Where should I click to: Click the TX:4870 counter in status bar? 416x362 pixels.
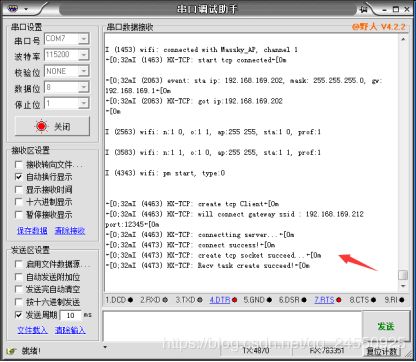(x=256, y=351)
